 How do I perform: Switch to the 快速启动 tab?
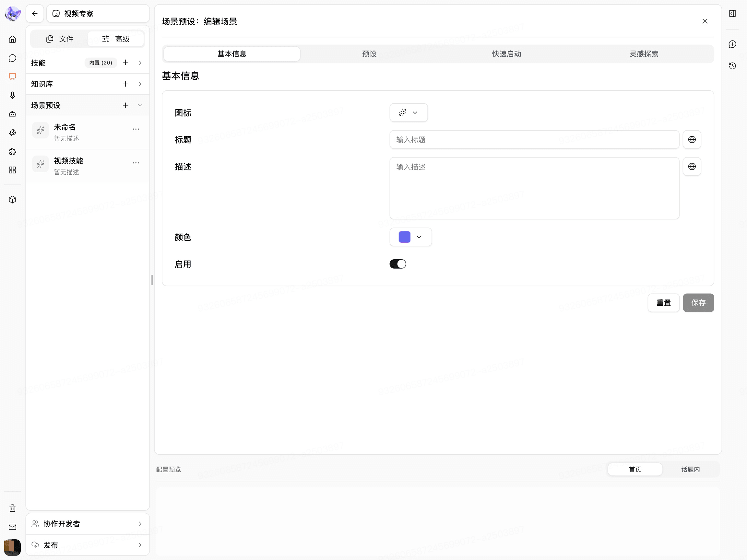click(506, 54)
